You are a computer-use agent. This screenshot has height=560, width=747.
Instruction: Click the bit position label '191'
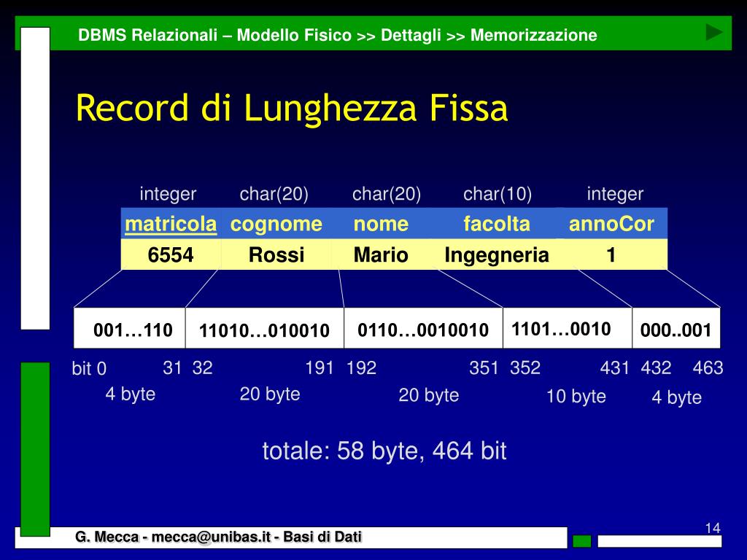click(320, 368)
